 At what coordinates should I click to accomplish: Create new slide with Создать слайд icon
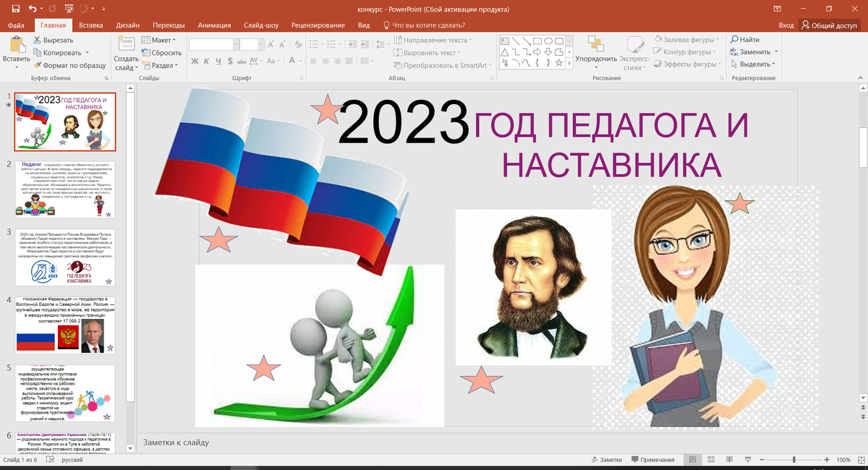126,45
